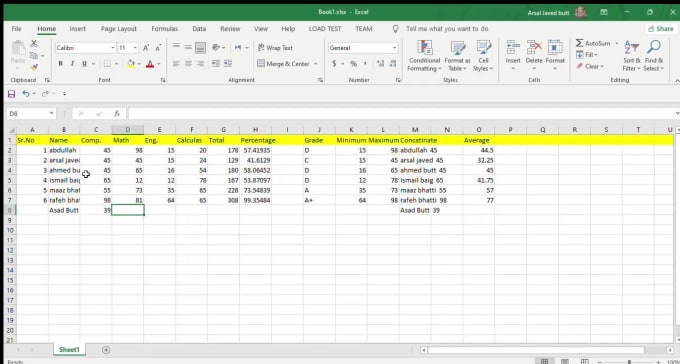680x364 pixels.
Task: Switch to Page Layout view icon
Action: tap(565, 361)
